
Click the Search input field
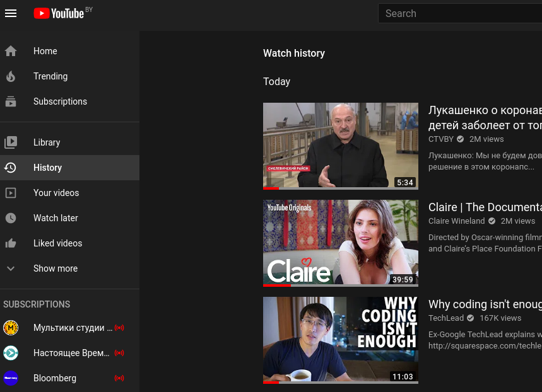(x=460, y=13)
